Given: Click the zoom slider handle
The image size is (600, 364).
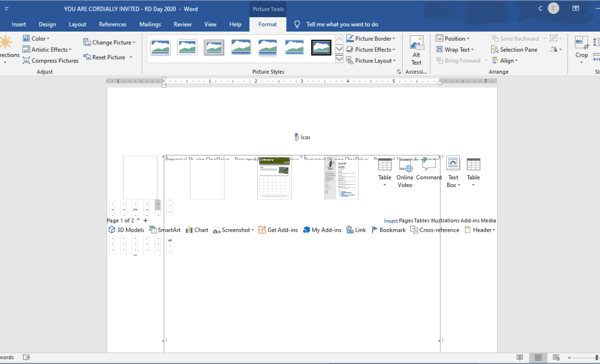Looking at the screenshot, I should pyautogui.click(x=597, y=358).
